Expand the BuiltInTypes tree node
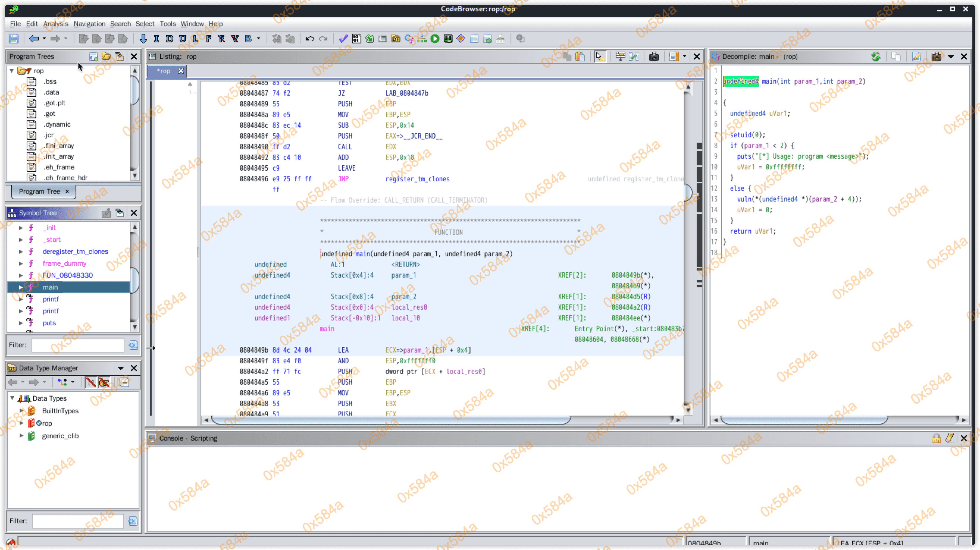 22,411
